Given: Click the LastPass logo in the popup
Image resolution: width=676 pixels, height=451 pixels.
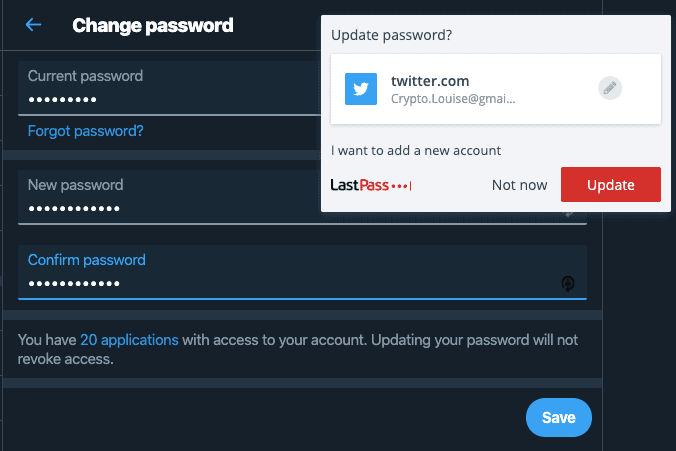Looking at the screenshot, I should (x=371, y=185).
